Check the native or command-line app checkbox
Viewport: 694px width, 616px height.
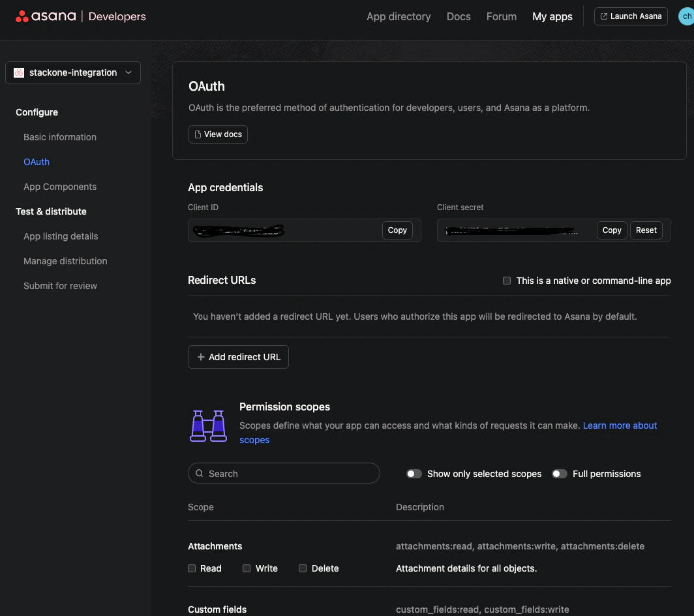point(507,281)
